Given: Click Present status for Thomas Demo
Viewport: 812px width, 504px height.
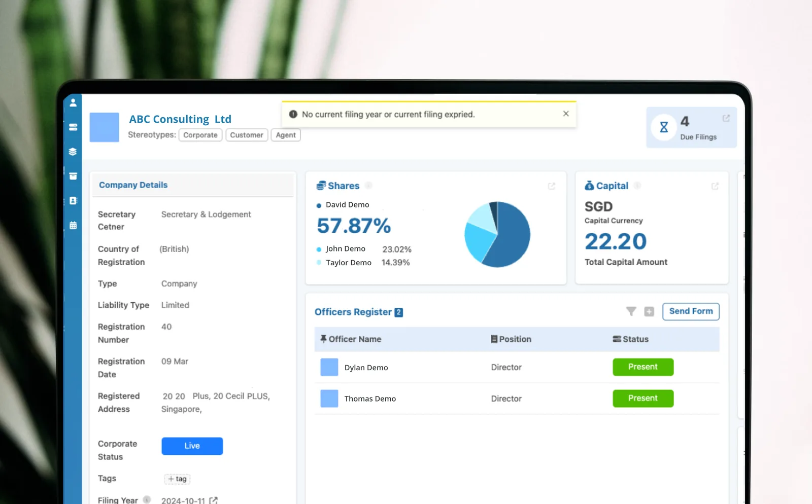Looking at the screenshot, I should tap(643, 399).
